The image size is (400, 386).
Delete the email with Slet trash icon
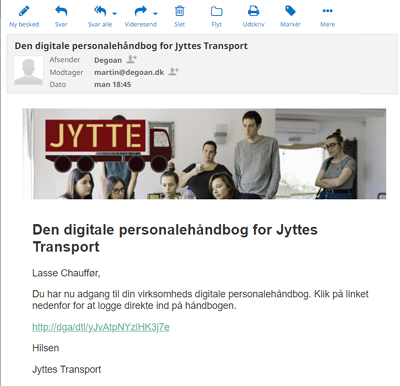(179, 17)
